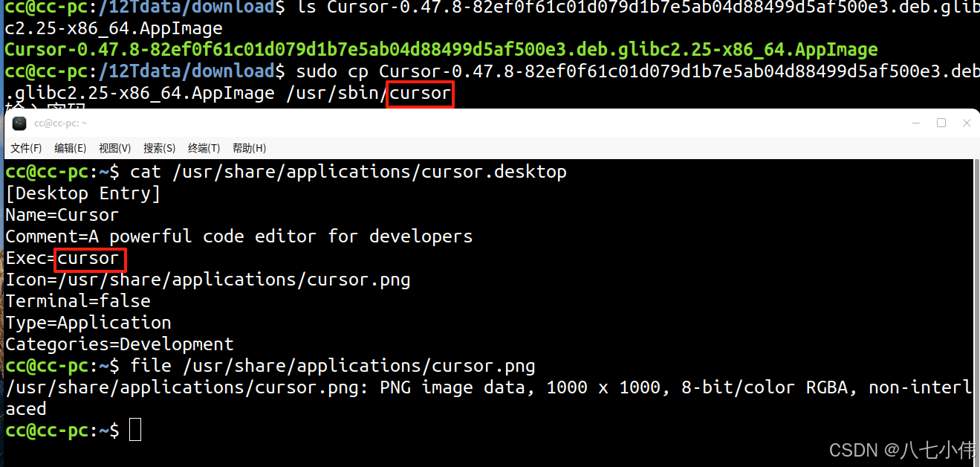Click "cursor" after Exec= in the desktop file
The image size is (980, 467).
coord(88,258)
